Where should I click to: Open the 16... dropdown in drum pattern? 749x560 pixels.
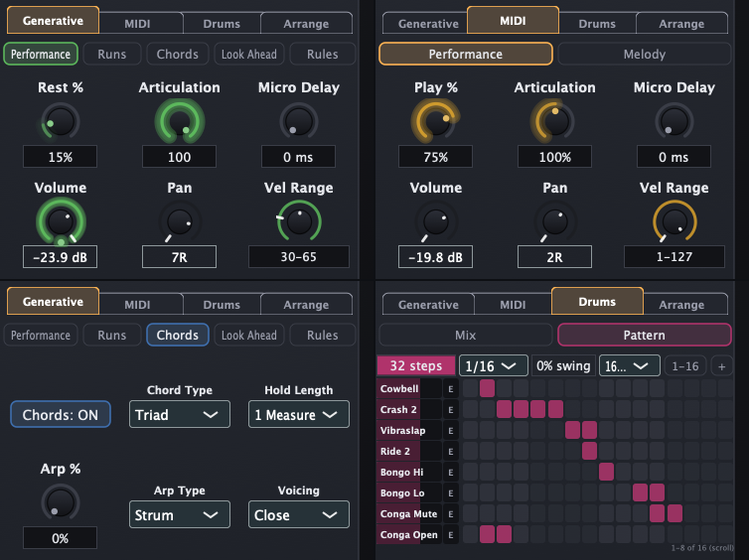coord(630,366)
